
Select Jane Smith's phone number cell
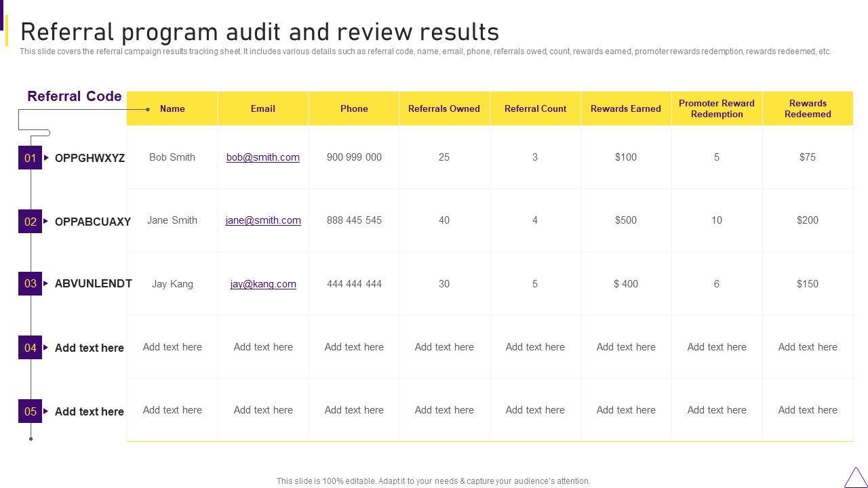pyautogui.click(x=354, y=220)
